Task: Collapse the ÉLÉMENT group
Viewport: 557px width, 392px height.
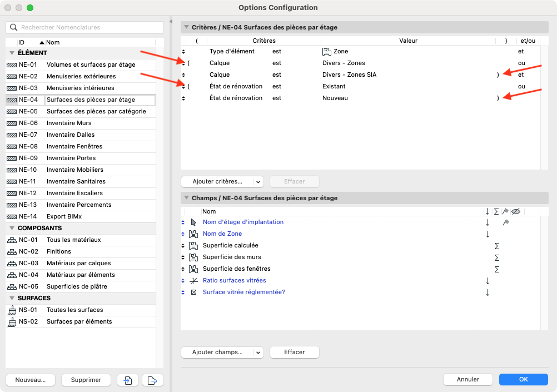Action: point(12,53)
